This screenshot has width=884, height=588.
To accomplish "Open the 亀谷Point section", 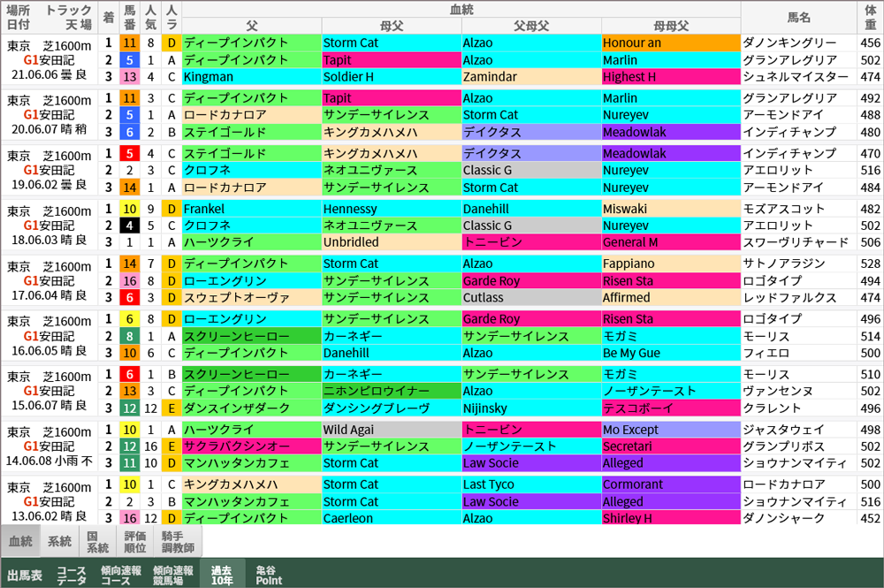I will pyautogui.click(x=271, y=573).
